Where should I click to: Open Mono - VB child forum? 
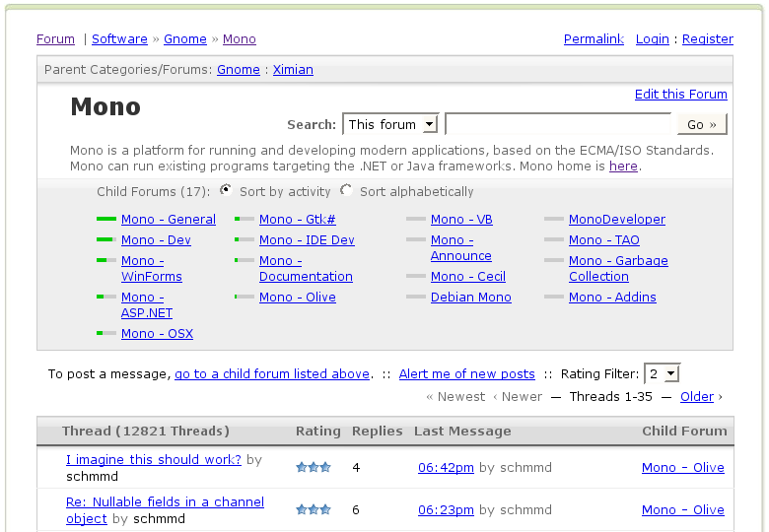[x=461, y=219]
